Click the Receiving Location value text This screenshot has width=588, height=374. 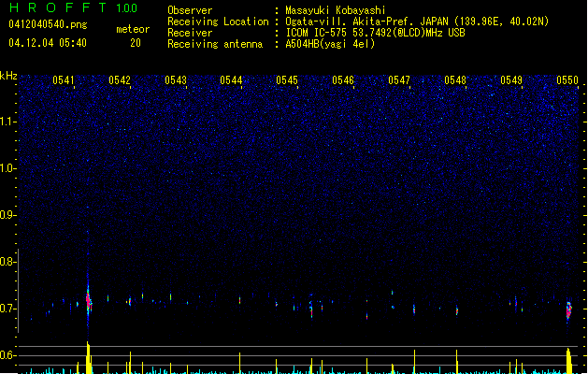pyautogui.click(x=417, y=22)
